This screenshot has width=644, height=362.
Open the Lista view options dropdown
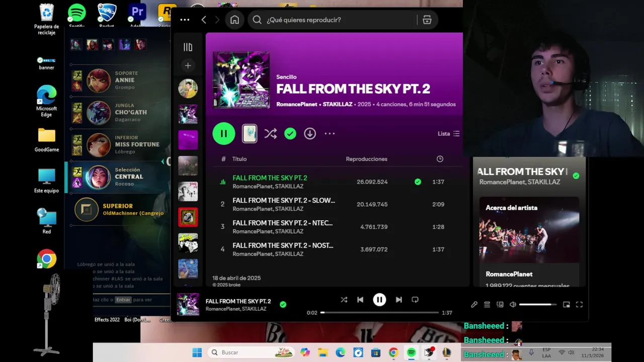(448, 133)
